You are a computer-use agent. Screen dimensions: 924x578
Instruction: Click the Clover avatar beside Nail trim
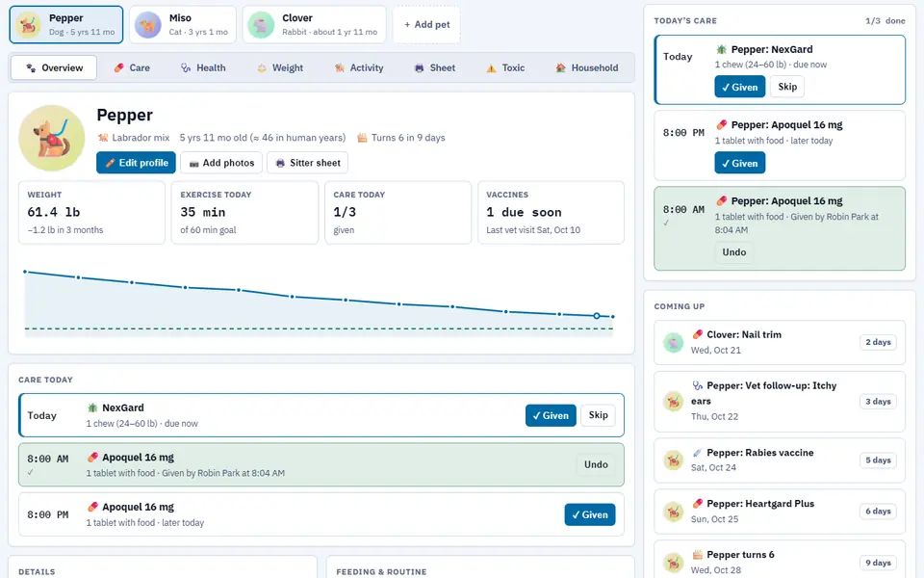tap(673, 342)
